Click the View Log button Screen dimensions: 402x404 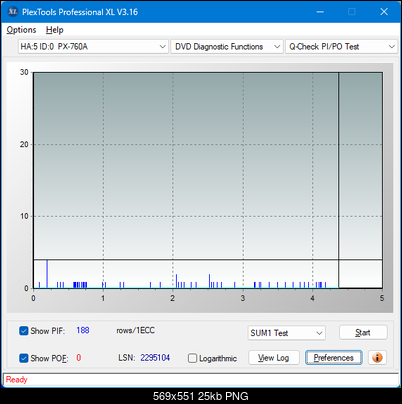pos(274,358)
